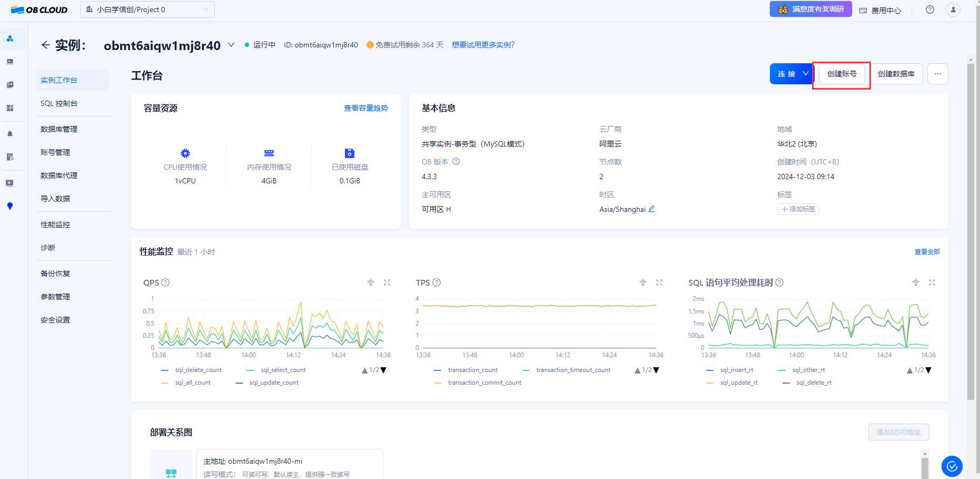Viewport: 980px width, 479px height.
Task: Open the bell alerts icon in left rail
Action: [10, 134]
